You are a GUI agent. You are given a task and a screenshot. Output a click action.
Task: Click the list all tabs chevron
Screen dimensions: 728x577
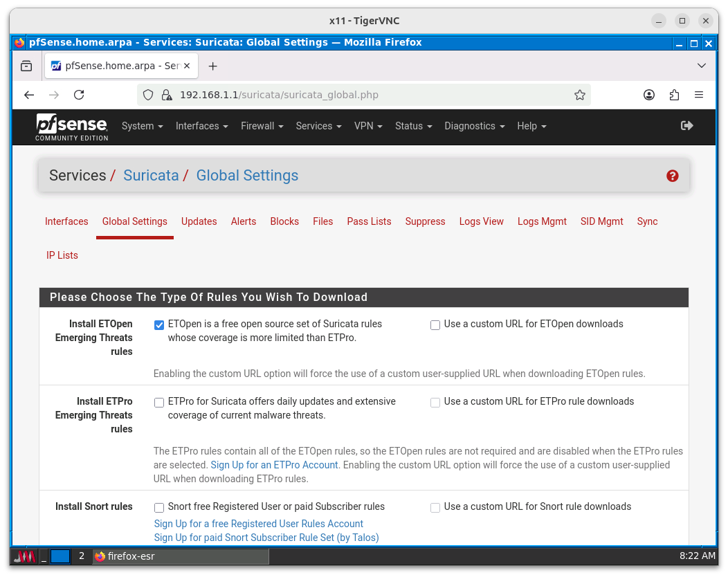click(x=702, y=66)
